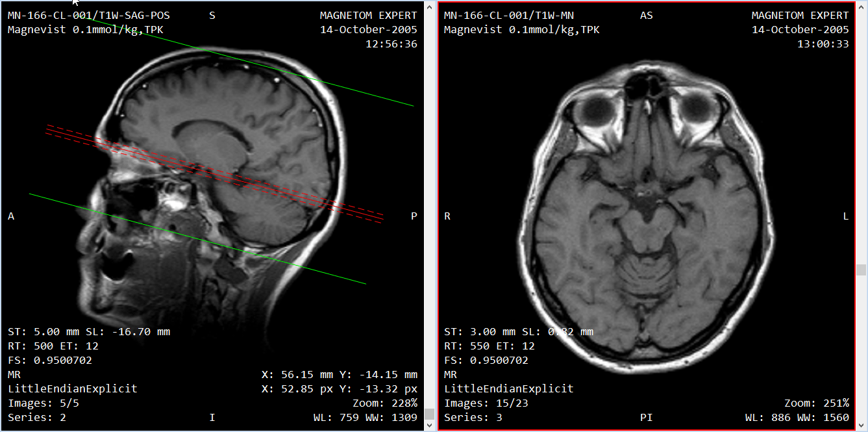
Task: Click the 'Zoom: 251%' readout
Action: [817, 403]
